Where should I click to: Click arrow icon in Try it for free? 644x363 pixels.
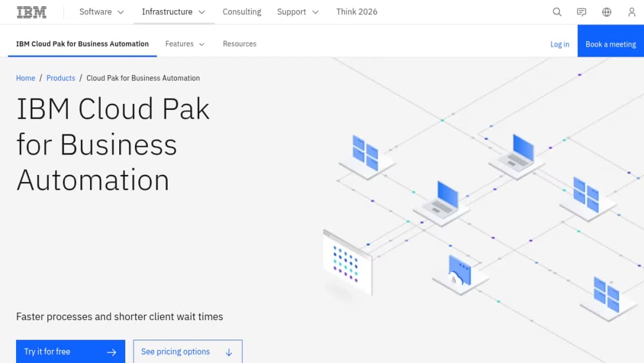(x=112, y=352)
